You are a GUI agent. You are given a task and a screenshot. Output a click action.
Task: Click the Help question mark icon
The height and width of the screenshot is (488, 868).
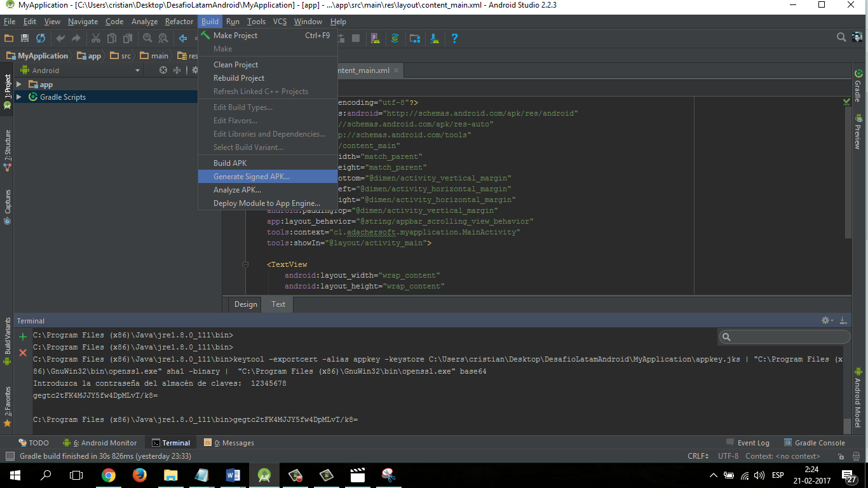[454, 38]
